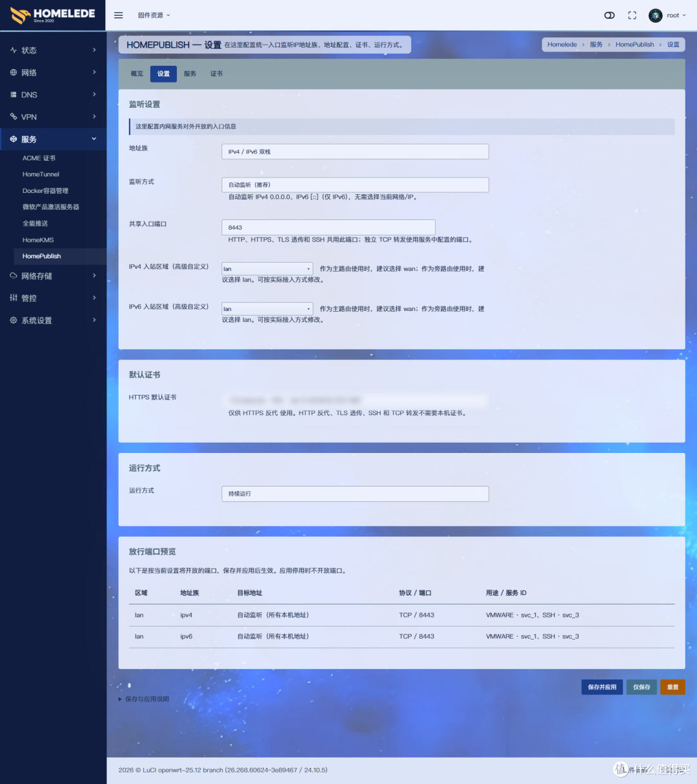Click the 保存并应用 button
Screen dimensions: 697x784
[x=602, y=687]
